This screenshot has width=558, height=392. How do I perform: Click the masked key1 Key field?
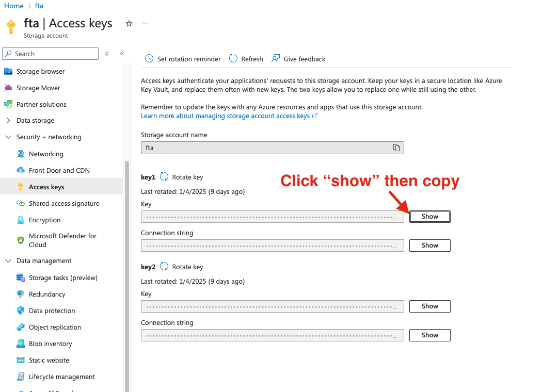[x=272, y=217]
